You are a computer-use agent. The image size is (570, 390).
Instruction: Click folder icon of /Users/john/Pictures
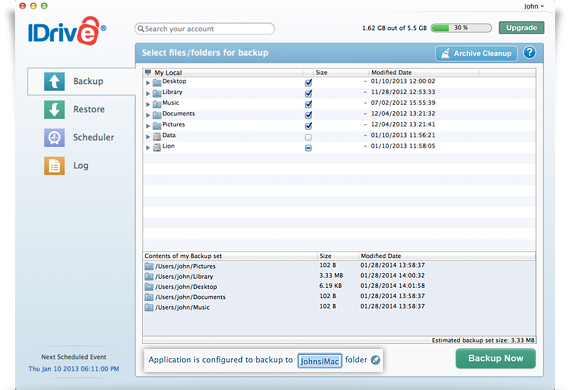coord(149,266)
